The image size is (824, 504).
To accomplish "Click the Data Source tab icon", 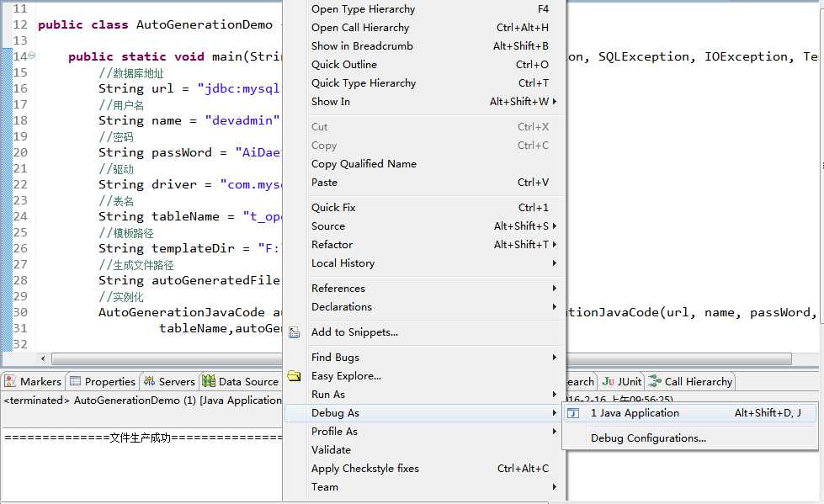I will tap(209, 381).
